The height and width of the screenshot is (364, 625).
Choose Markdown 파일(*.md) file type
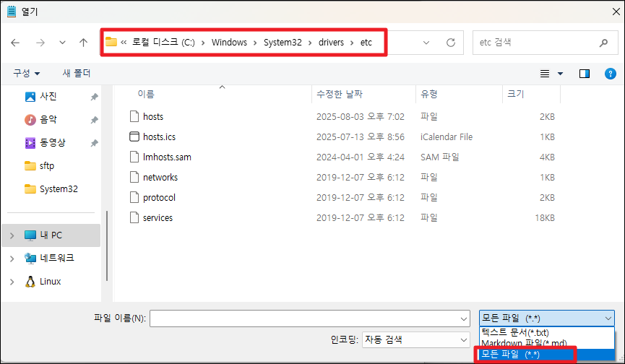[x=546, y=343]
